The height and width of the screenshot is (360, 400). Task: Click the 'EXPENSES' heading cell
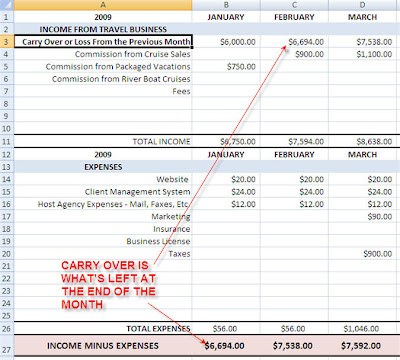[x=103, y=167]
